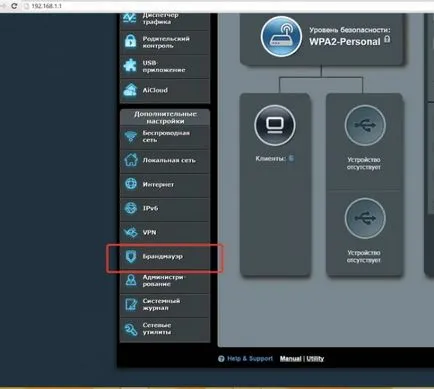The height and width of the screenshot is (389, 434).
Task: Click the wireless router icon in network map
Action: 281,36
